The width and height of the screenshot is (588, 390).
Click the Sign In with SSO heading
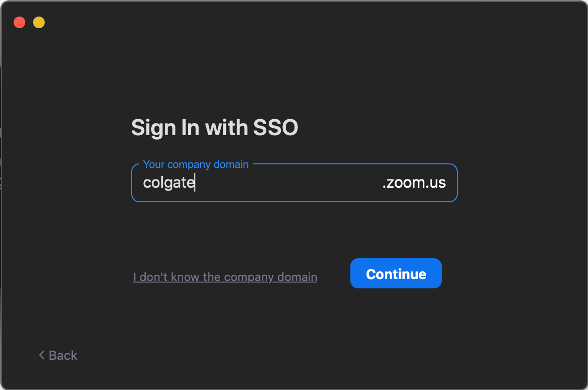214,127
